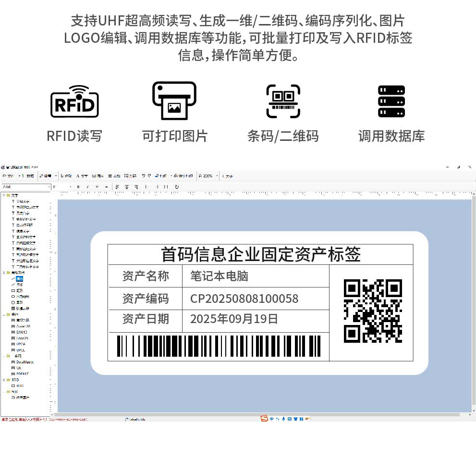The height and width of the screenshot is (474, 476).
Task: Click the QR code on the label
Action: (x=373, y=311)
